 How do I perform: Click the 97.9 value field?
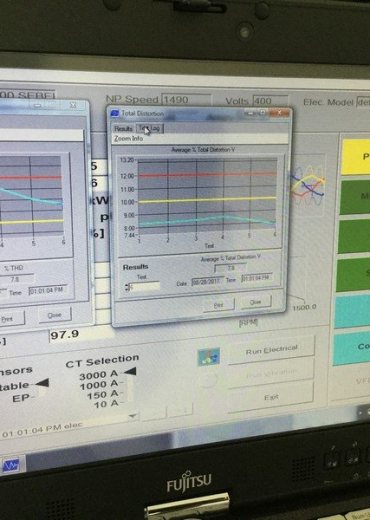point(80,334)
